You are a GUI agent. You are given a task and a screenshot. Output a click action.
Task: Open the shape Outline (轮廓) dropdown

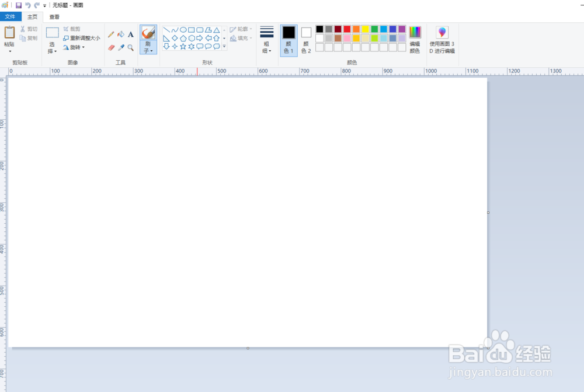pyautogui.click(x=241, y=29)
